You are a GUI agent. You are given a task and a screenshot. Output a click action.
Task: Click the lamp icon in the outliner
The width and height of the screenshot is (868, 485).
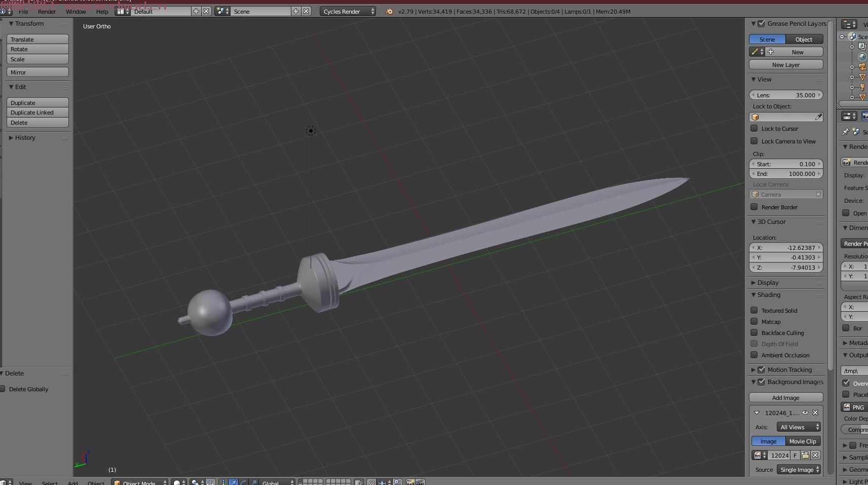pos(862,87)
